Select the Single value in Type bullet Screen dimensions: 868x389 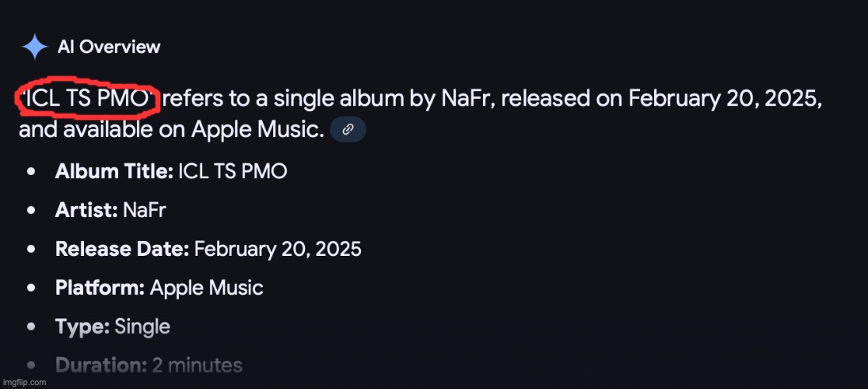(x=142, y=327)
